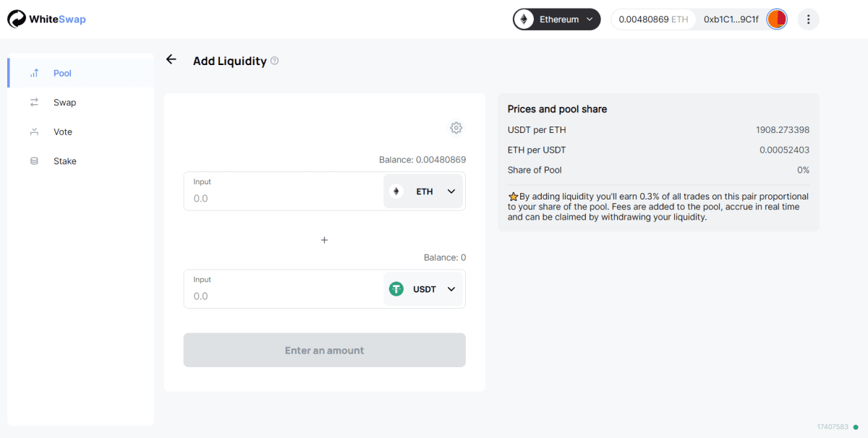
Task: Open the Ethereum network dropdown
Action: tap(557, 20)
